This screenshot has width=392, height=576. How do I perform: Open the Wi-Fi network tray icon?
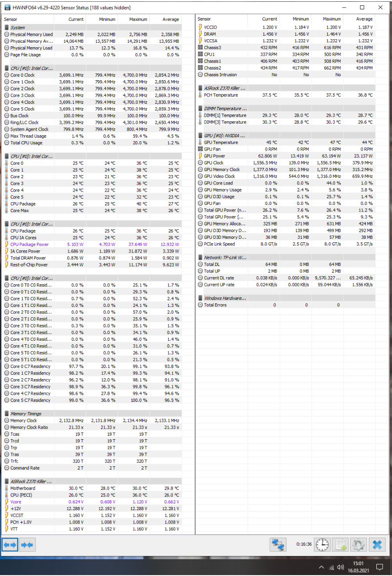tap(332, 568)
